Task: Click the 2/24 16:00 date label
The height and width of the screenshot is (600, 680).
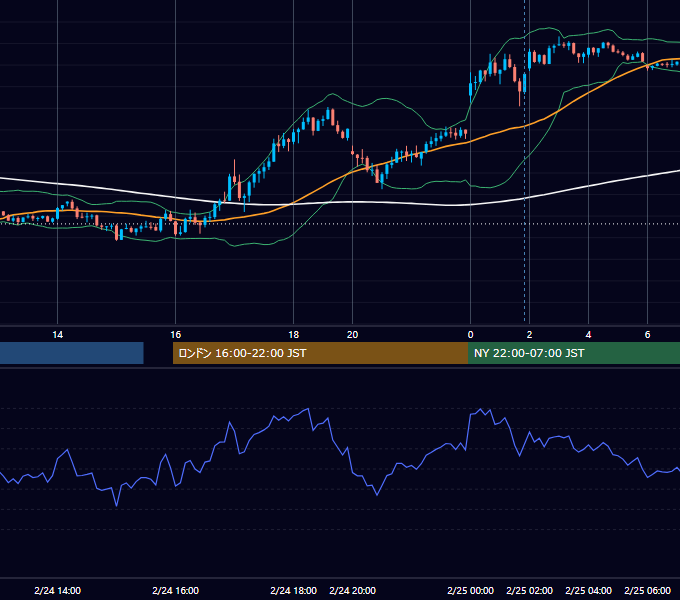Action: (175, 590)
